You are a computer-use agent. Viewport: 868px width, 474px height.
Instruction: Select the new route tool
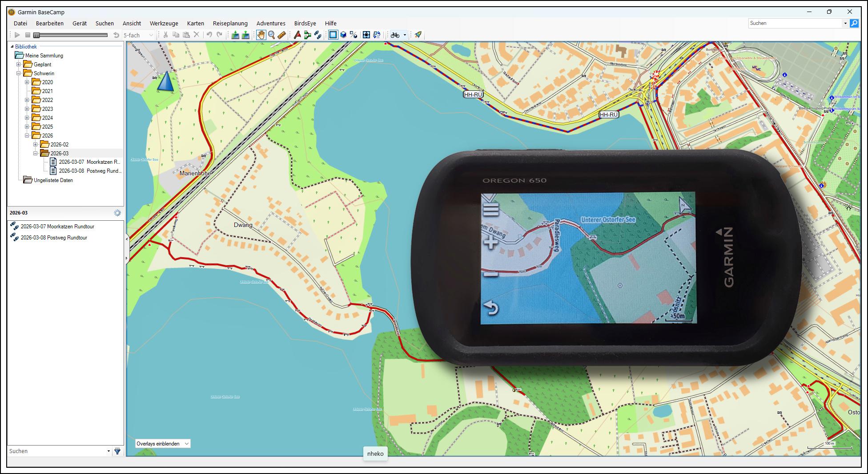point(307,35)
